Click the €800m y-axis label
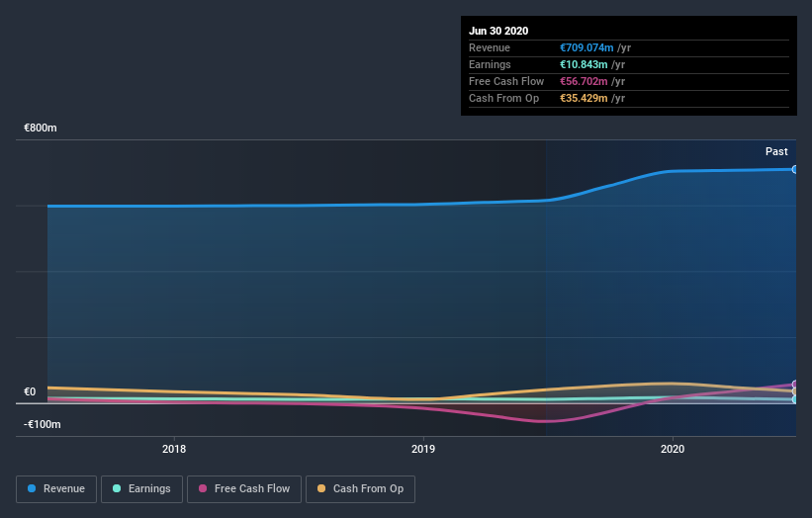Screen dimensions: 812x518 point(41,128)
